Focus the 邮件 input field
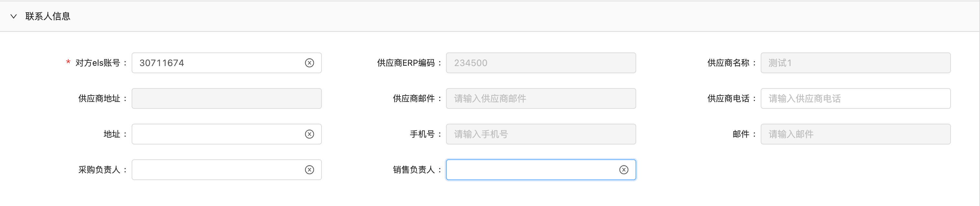Screen dimensions: 980x206 (855, 134)
